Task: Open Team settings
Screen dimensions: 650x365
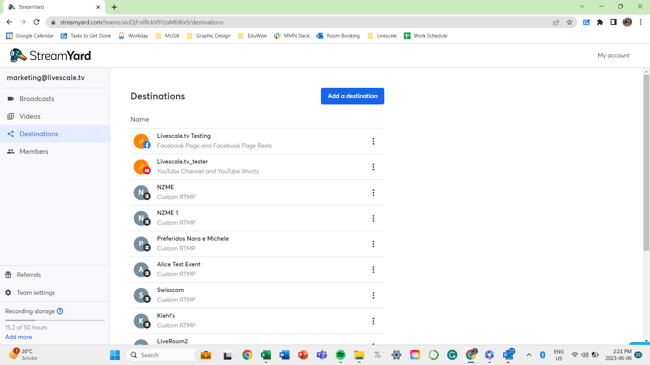Action: (x=35, y=292)
